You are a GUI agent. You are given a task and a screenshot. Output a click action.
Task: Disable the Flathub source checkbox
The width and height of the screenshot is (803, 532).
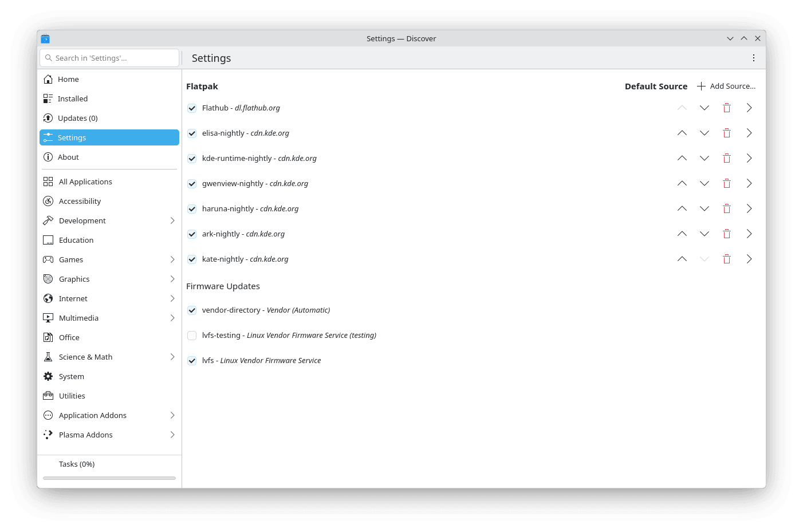click(x=192, y=108)
